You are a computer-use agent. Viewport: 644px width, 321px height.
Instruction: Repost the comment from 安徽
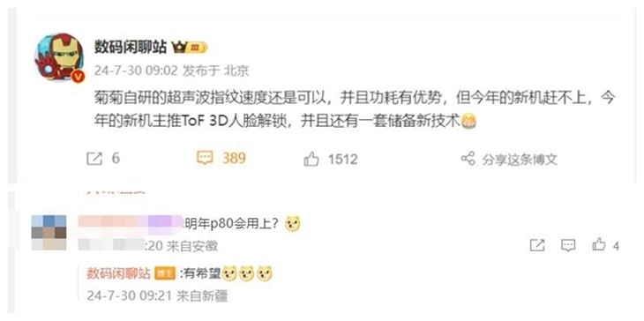click(537, 245)
